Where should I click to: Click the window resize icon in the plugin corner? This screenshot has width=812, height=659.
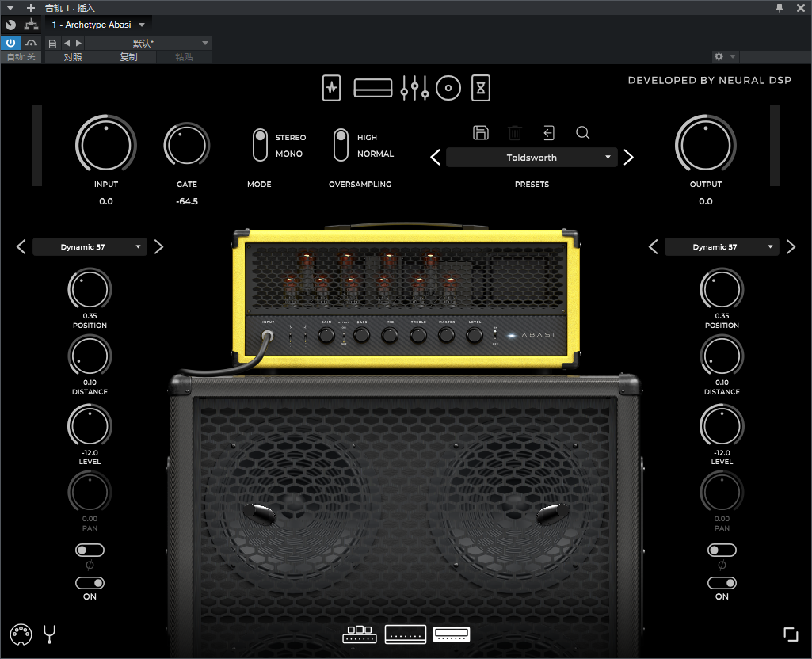pos(791,634)
